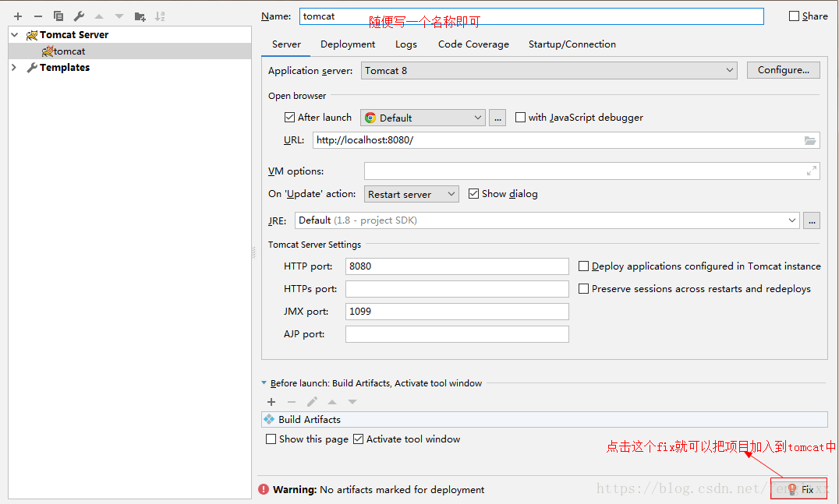Remove configuration with minus icon
The height and width of the screenshot is (504, 839).
point(38,16)
